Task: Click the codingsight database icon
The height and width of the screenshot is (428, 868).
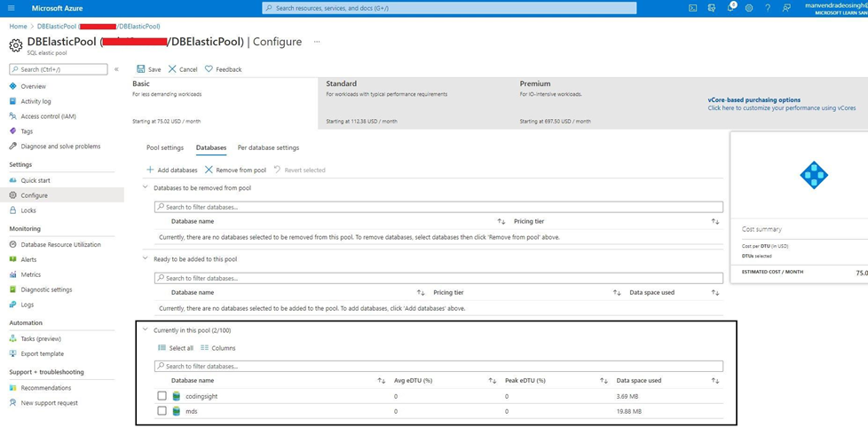Action: click(177, 396)
